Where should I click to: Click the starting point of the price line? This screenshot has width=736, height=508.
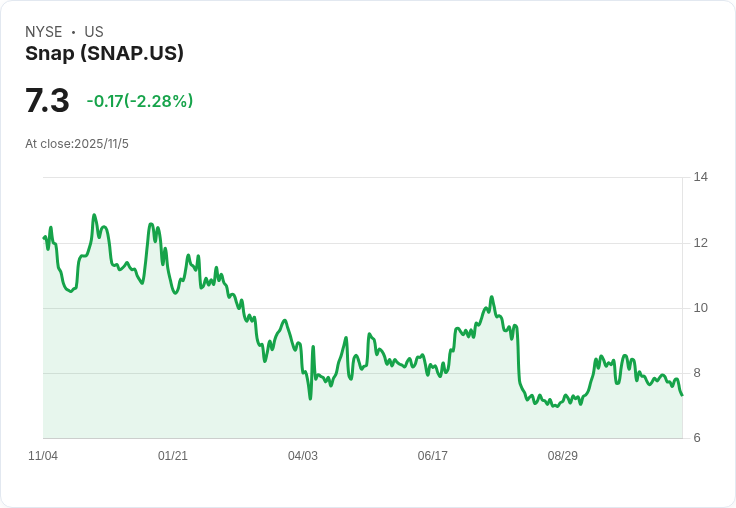tap(44, 237)
